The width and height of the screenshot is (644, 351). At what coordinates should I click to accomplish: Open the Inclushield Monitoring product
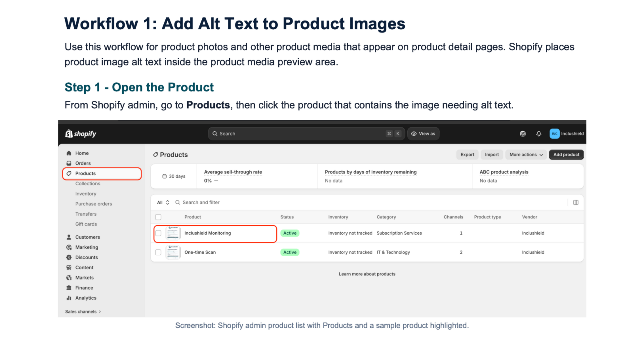coord(207,233)
